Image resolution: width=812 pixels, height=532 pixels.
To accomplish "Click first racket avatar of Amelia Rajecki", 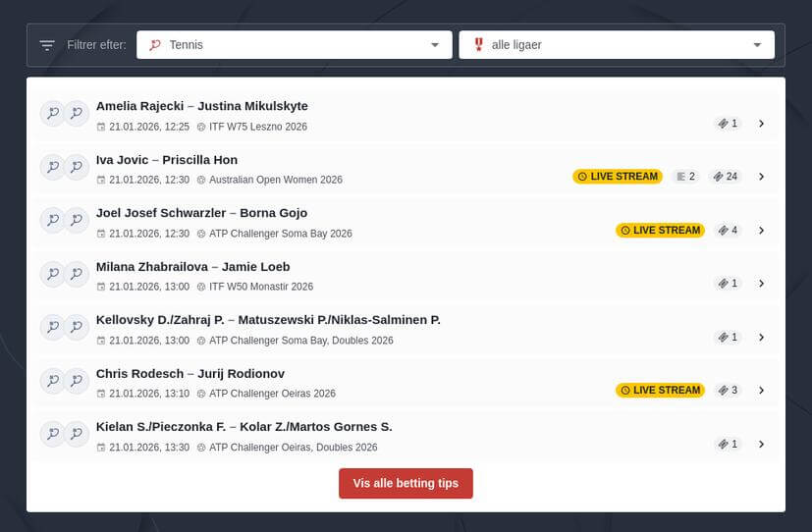I will click(x=53, y=113).
